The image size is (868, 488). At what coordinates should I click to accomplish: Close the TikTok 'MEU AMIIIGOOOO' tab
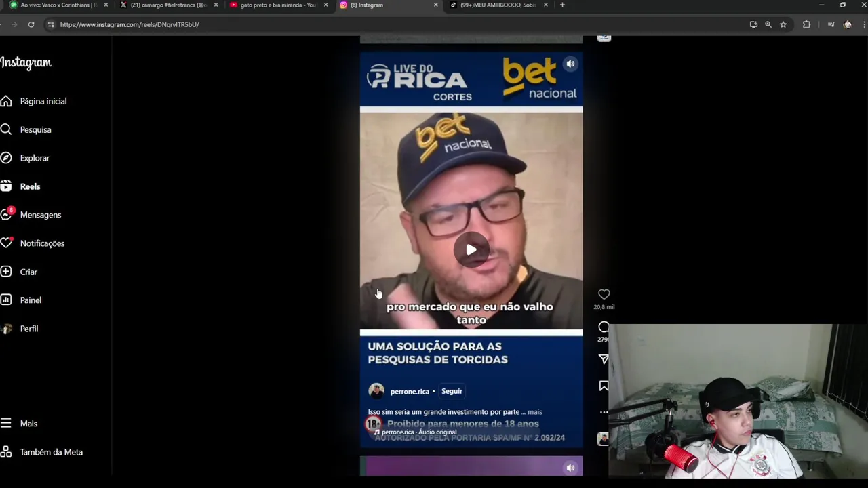(545, 5)
